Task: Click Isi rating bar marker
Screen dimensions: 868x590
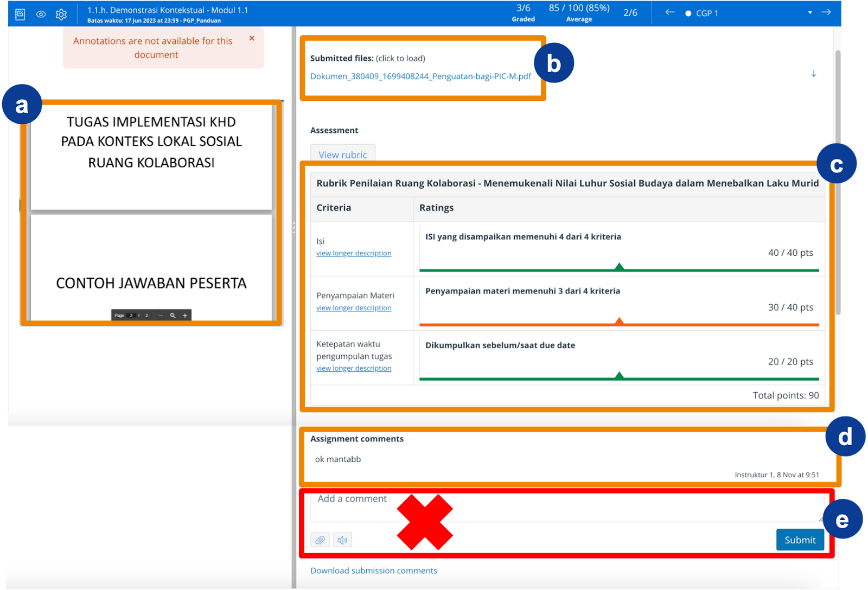Action: click(619, 267)
